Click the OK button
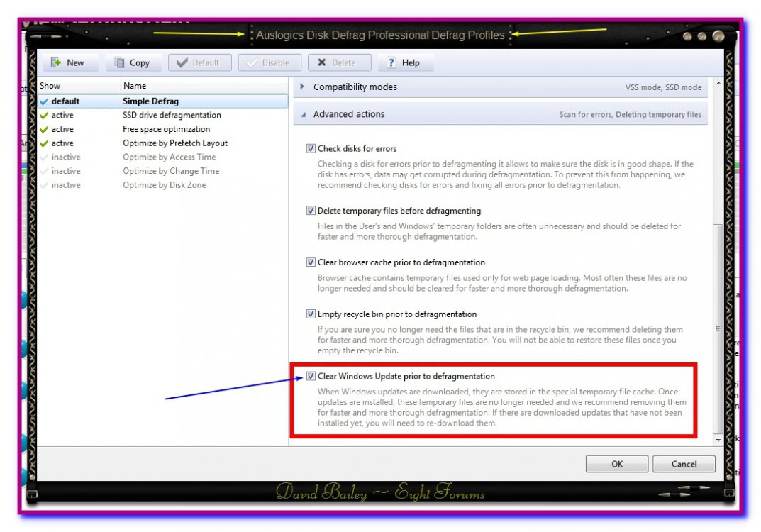 click(x=617, y=464)
